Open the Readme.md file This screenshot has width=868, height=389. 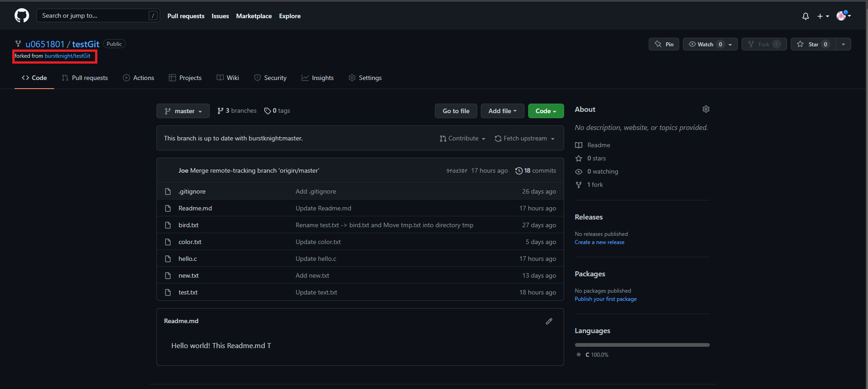pos(195,208)
